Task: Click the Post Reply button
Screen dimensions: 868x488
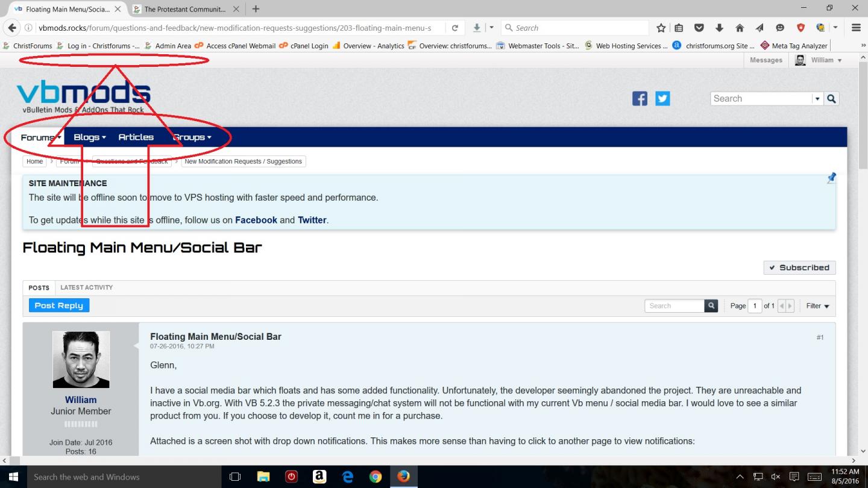Action: click(59, 305)
